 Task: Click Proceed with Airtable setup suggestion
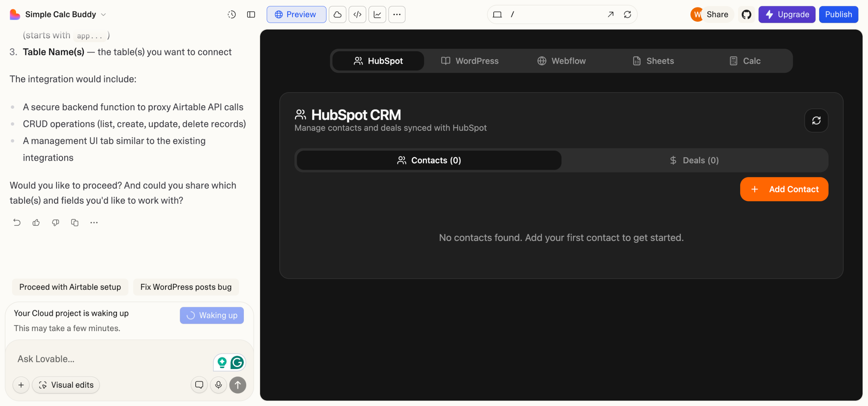click(x=70, y=287)
